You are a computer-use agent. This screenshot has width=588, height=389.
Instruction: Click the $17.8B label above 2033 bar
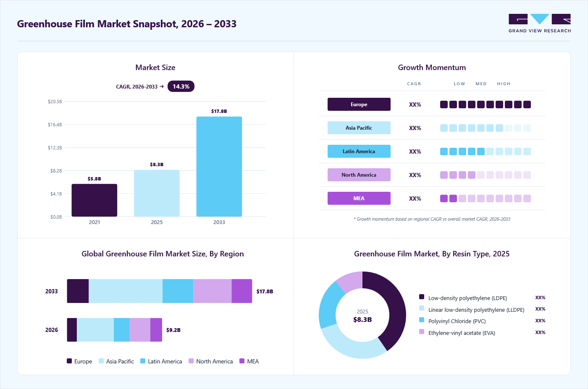pyautogui.click(x=219, y=111)
